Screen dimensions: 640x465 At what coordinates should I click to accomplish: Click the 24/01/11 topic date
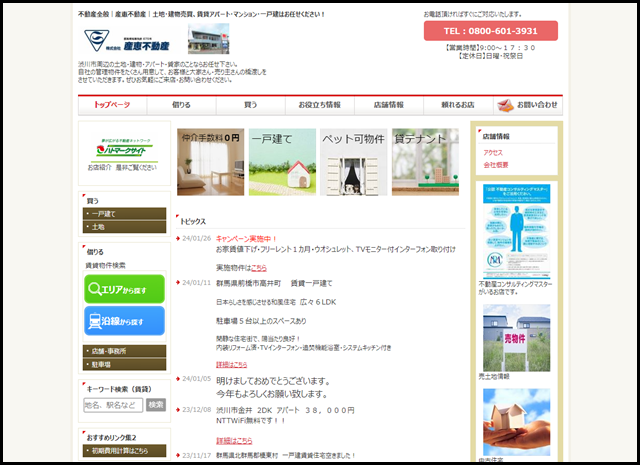point(196,283)
